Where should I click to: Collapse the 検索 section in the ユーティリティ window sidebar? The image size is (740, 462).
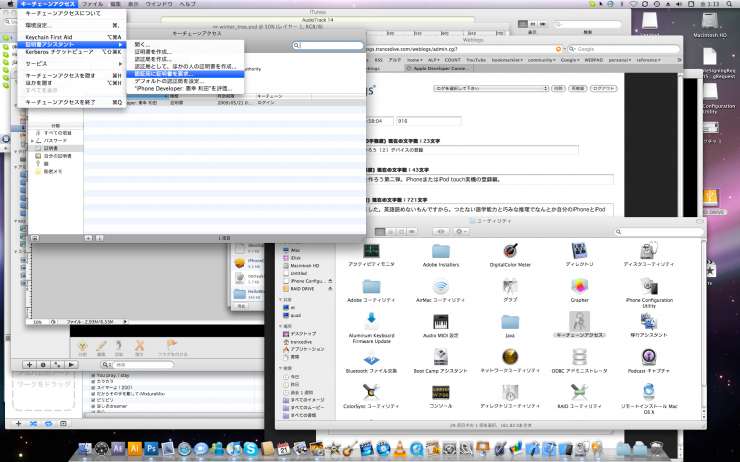pyautogui.click(x=281, y=368)
